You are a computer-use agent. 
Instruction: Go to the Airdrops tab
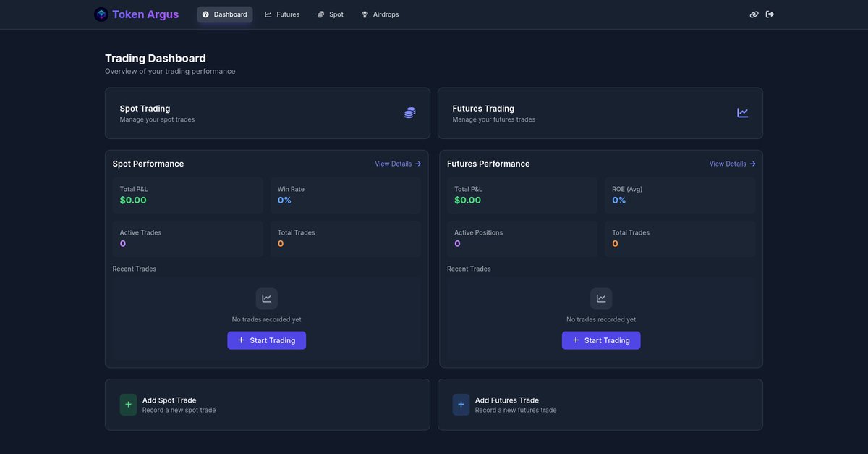coord(380,14)
